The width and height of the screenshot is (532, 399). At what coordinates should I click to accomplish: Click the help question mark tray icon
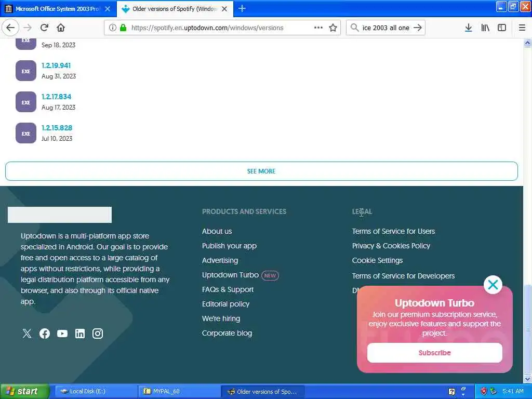click(x=451, y=392)
